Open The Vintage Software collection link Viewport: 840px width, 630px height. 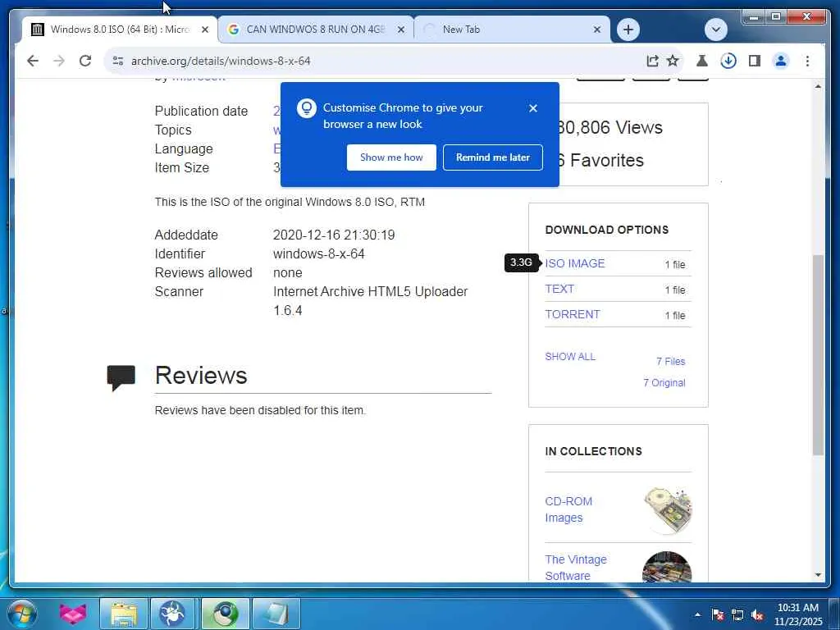click(x=576, y=568)
